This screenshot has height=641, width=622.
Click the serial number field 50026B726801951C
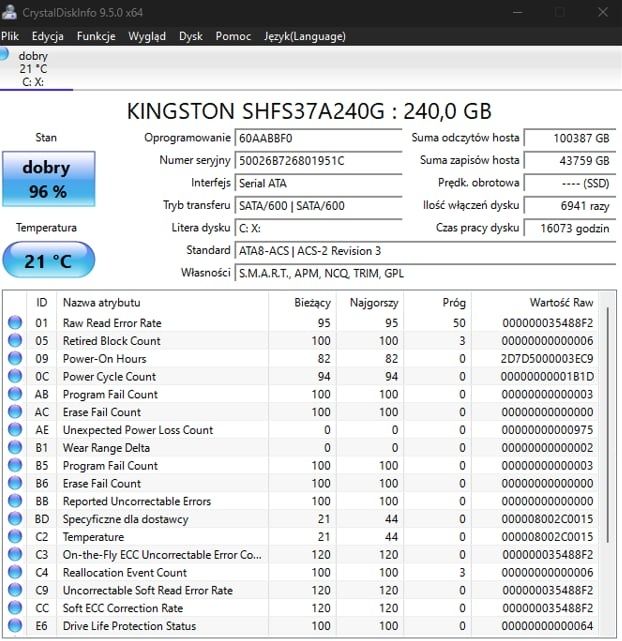(x=318, y=161)
